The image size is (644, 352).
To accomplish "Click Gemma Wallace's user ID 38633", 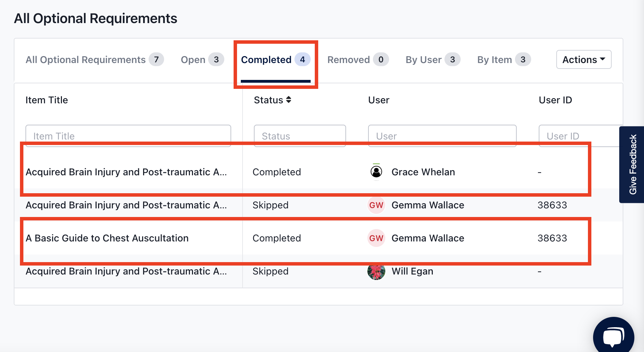I will [552, 238].
